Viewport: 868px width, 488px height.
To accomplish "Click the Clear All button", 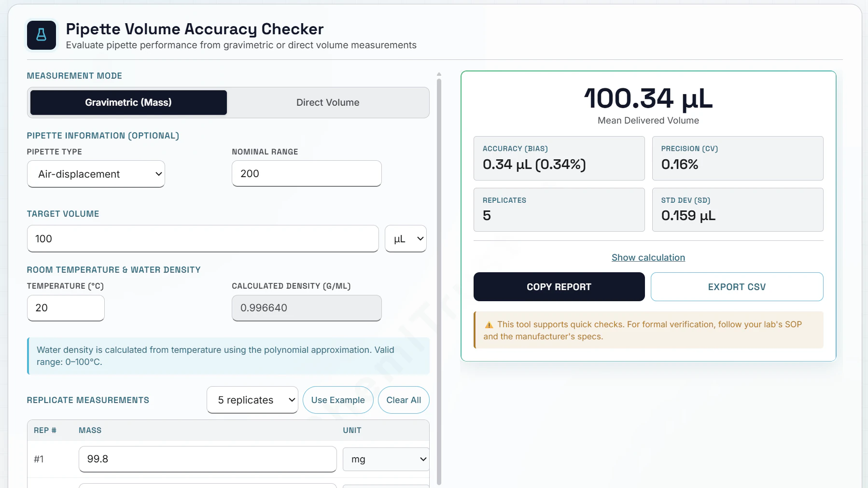I will (404, 400).
